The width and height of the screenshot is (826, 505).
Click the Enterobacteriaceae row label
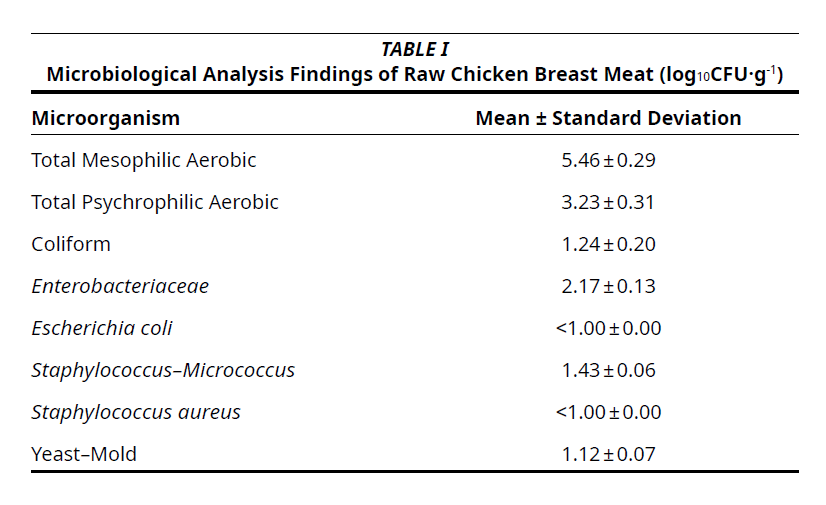120,286
